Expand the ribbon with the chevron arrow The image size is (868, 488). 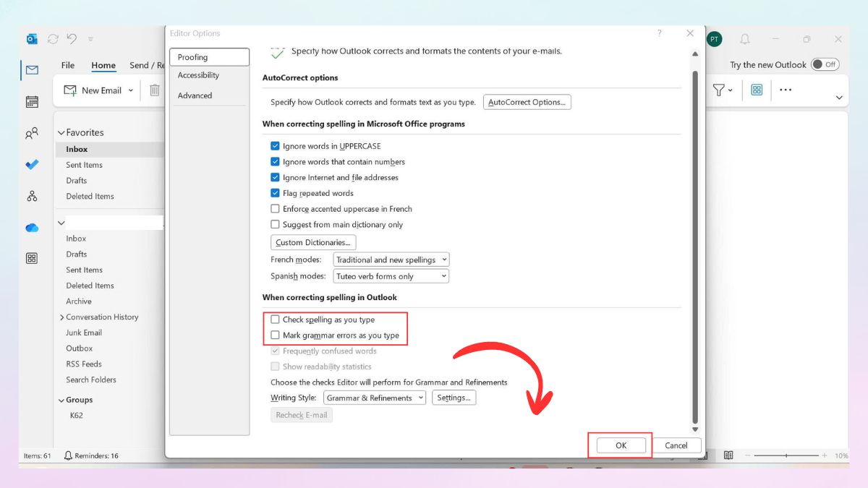coord(839,98)
